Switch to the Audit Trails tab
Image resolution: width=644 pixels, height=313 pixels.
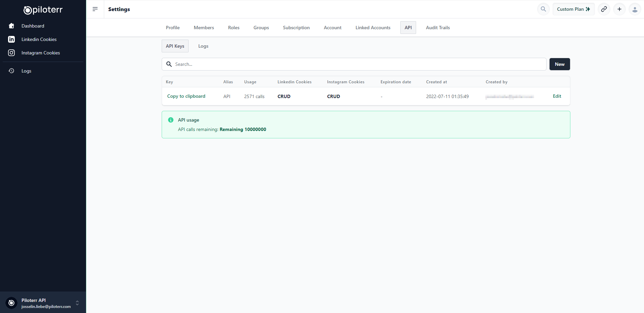(x=438, y=28)
